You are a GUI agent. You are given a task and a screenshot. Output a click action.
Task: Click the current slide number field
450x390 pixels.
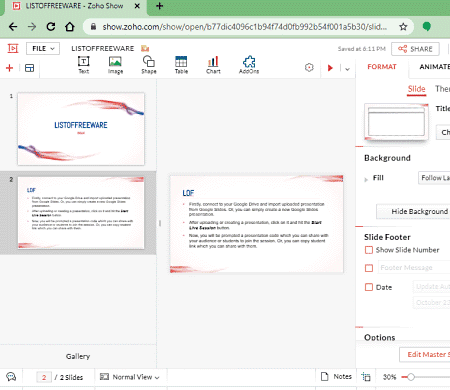coord(44,377)
